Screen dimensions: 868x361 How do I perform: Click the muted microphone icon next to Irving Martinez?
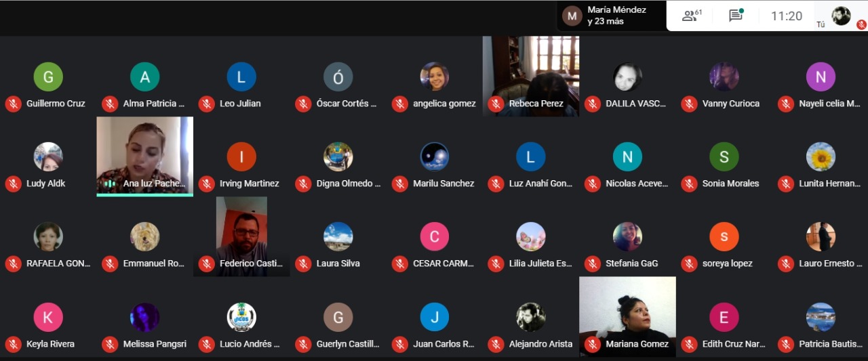pyautogui.click(x=206, y=184)
